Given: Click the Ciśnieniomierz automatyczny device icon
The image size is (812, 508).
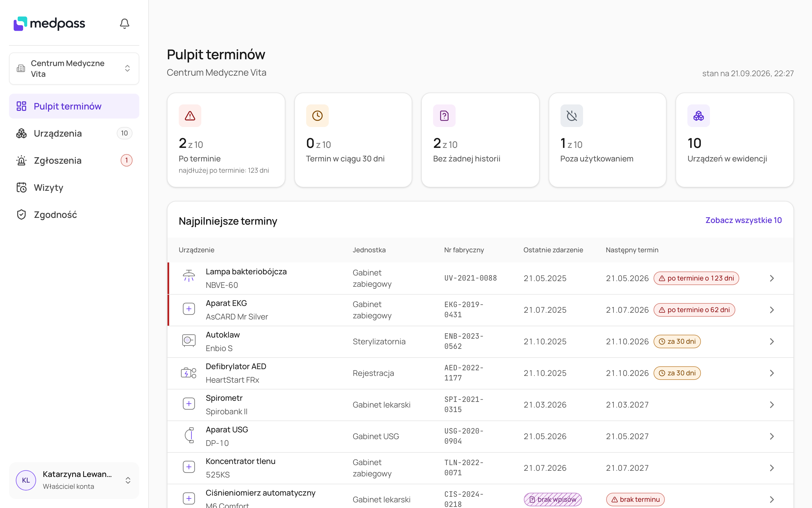Looking at the screenshot, I should click(x=189, y=498).
